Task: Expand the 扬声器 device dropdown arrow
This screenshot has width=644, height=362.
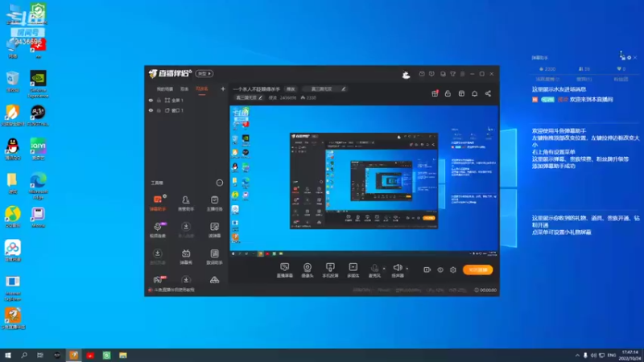Action: (407, 269)
